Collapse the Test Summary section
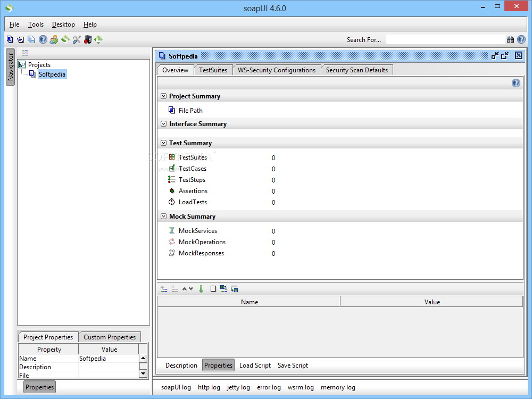 (x=163, y=143)
